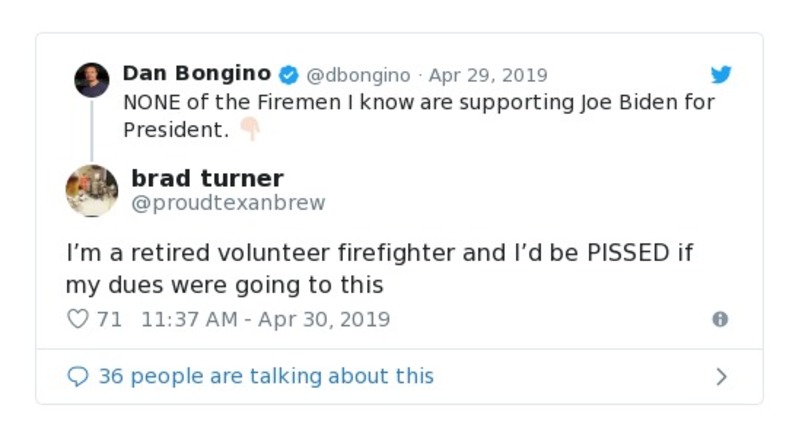Click Dan Bongino's tweet text about Firemen
This screenshot has width=799, height=443.
(419, 103)
